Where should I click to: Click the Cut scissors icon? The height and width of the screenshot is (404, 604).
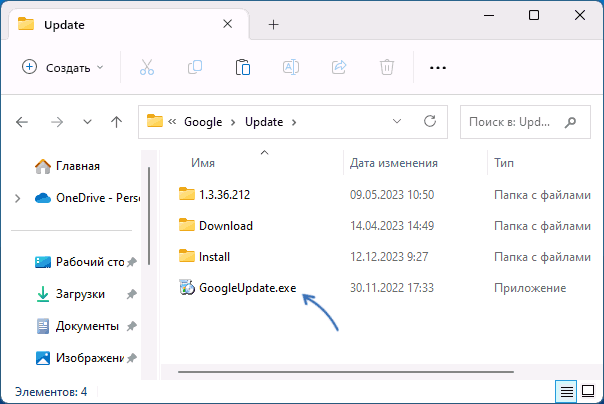click(x=147, y=67)
